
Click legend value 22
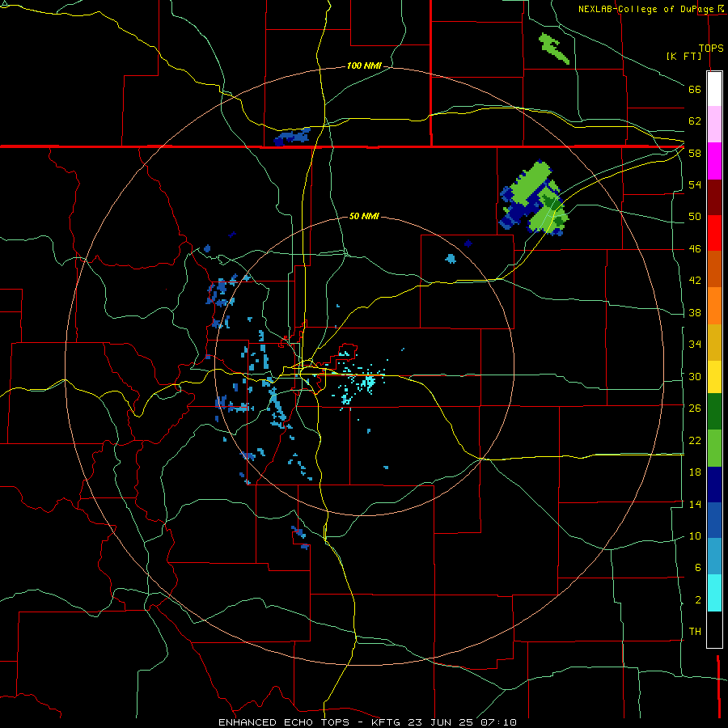coord(695,440)
